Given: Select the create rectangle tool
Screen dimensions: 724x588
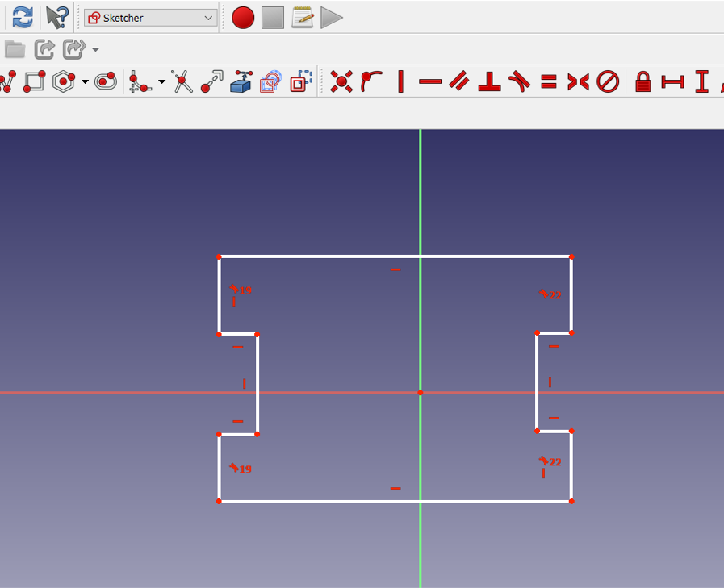Looking at the screenshot, I should [x=34, y=81].
